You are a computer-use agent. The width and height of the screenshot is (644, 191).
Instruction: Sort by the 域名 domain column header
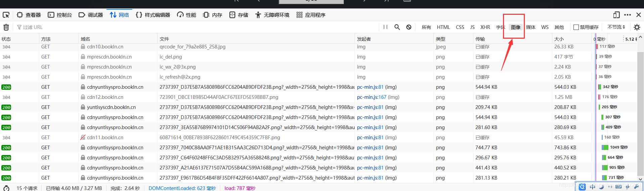click(118, 39)
